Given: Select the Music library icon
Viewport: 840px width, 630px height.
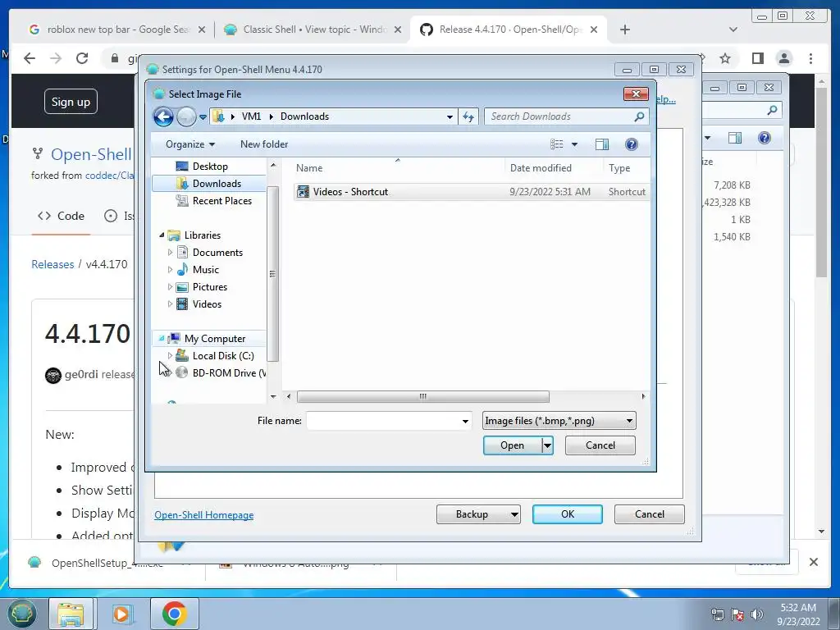Looking at the screenshot, I should coord(182,269).
